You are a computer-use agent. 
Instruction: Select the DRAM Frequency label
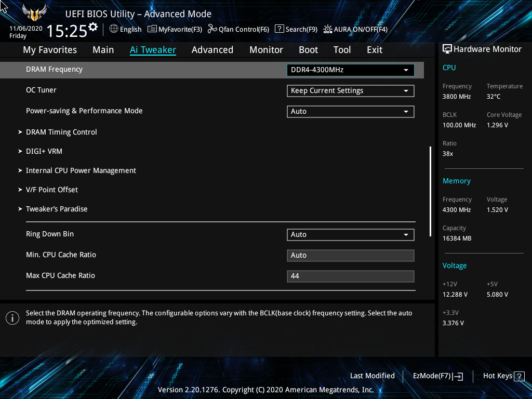(54, 69)
